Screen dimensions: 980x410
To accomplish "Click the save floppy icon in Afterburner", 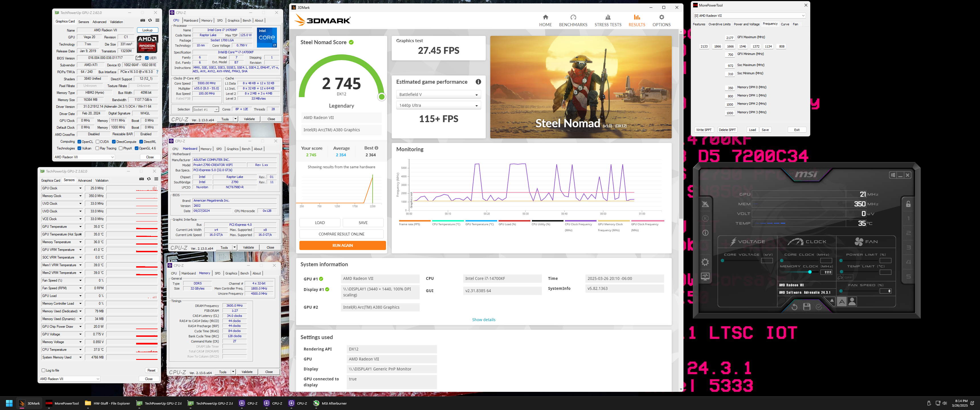I will click(x=807, y=307).
